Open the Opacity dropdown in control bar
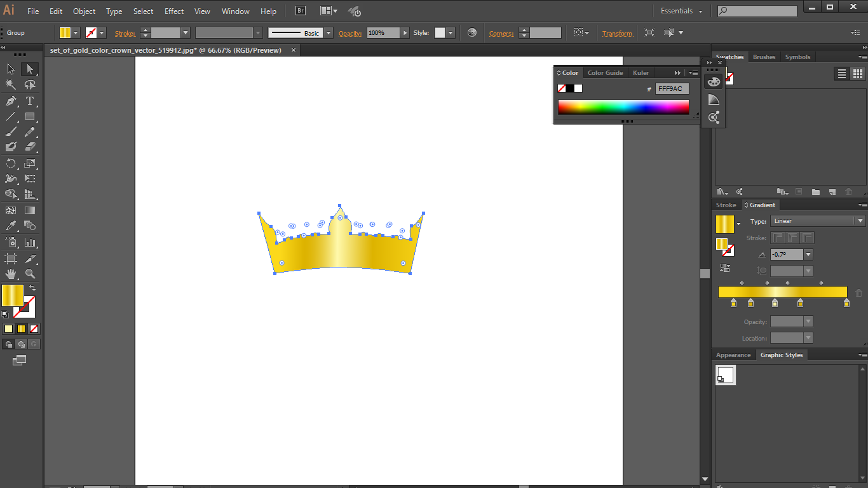This screenshot has width=868, height=488. pos(404,32)
